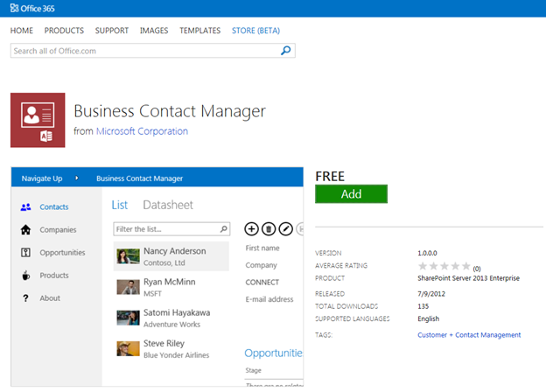This screenshot has height=392, width=546.
Task: Open the Microsoft Corporation link
Action: tap(142, 131)
